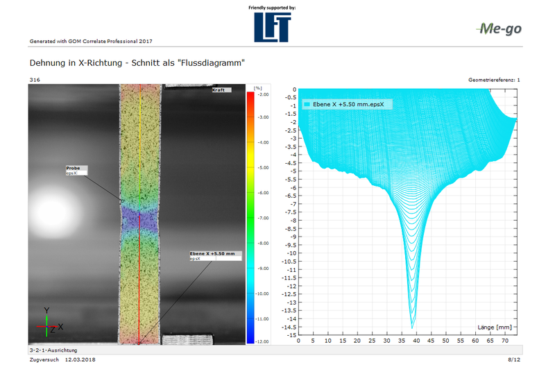Select the Ebene X +5.50 mm annotation on the image
The height and width of the screenshot is (392, 555).
(215, 255)
